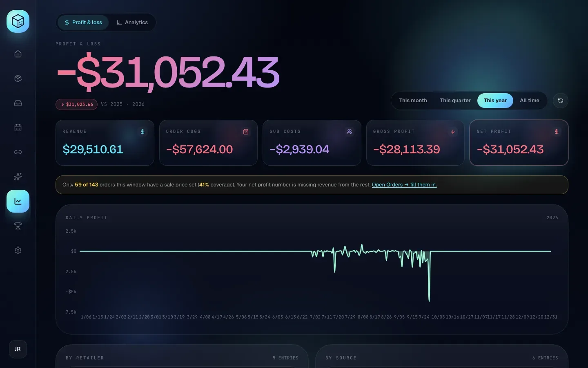588x368 pixels.
Task: Click the $31,023.66 change badge
Action: (x=76, y=104)
